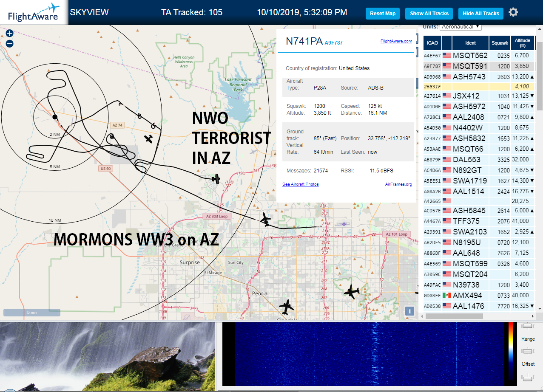Select the ASH5832 row
Image resolution: width=543 pixels, height=392 pixels.
479,138
